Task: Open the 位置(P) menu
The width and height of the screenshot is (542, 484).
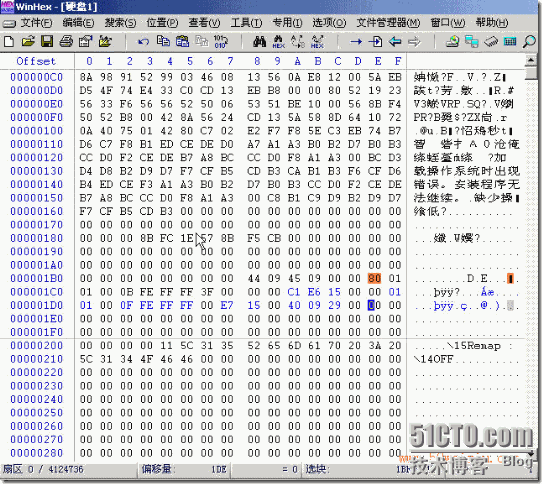Action: [x=162, y=23]
